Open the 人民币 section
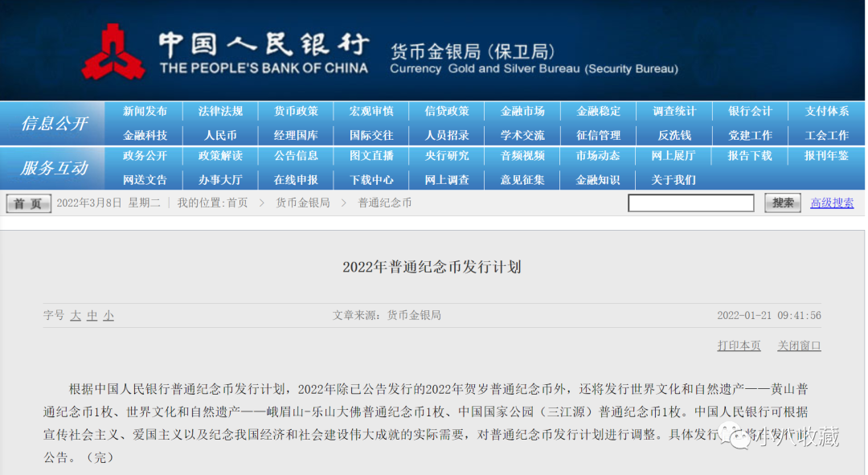Viewport: 868px width, 475px height. point(220,135)
